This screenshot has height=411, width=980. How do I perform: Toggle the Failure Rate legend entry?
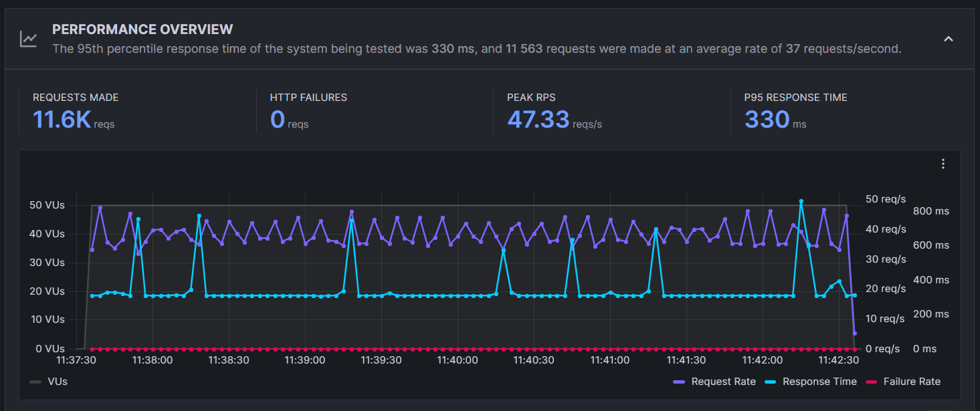[911, 382]
